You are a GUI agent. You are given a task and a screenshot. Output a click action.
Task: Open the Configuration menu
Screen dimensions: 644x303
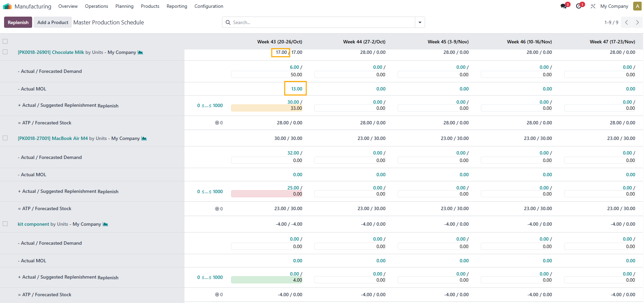point(208,6)
